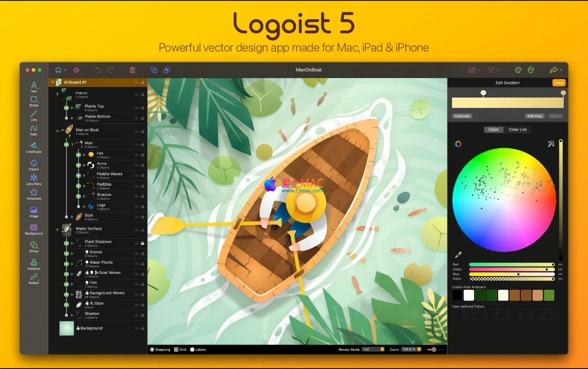
Task: Click the trash delete icon
Action: [x=132, y=70]
